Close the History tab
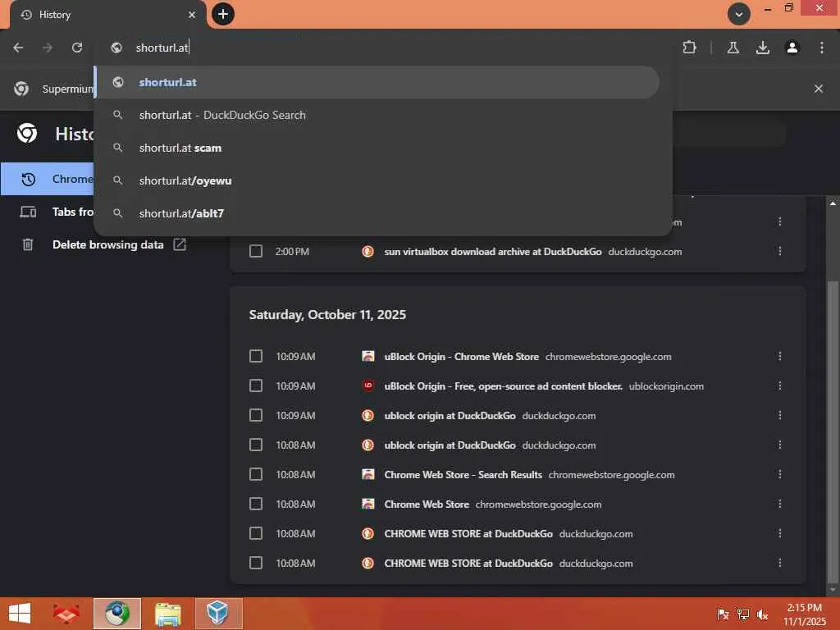840x630 pixels. coord(192,15)
